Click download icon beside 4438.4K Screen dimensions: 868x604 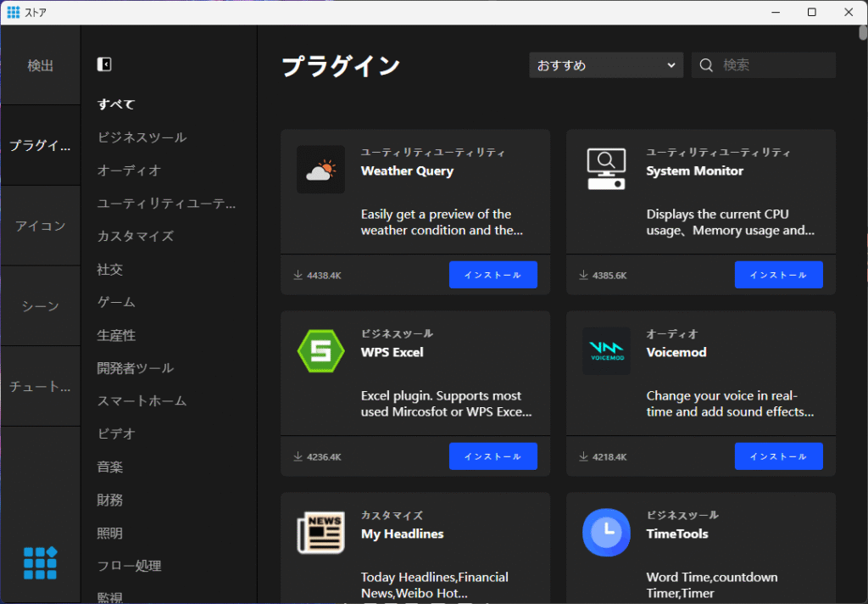pos(298,276)
